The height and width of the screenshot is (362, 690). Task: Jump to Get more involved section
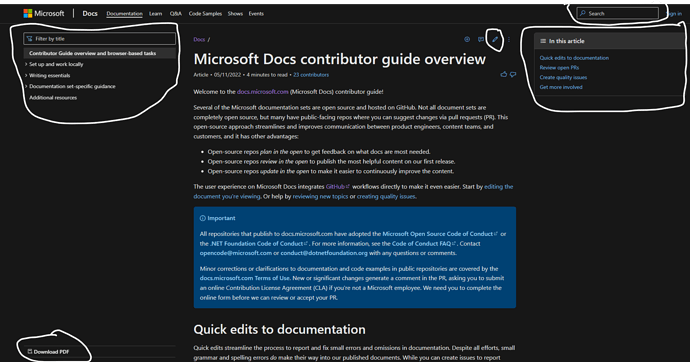click(x=561, y=87)
